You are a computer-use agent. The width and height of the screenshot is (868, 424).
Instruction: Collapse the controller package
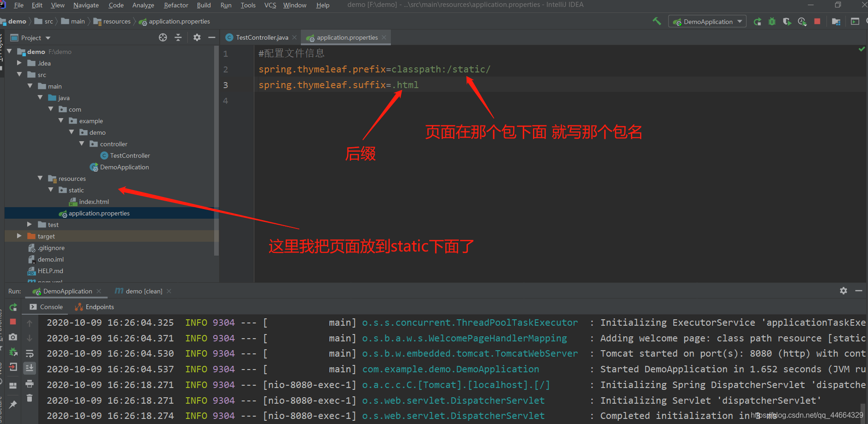[x=82, y=143]
